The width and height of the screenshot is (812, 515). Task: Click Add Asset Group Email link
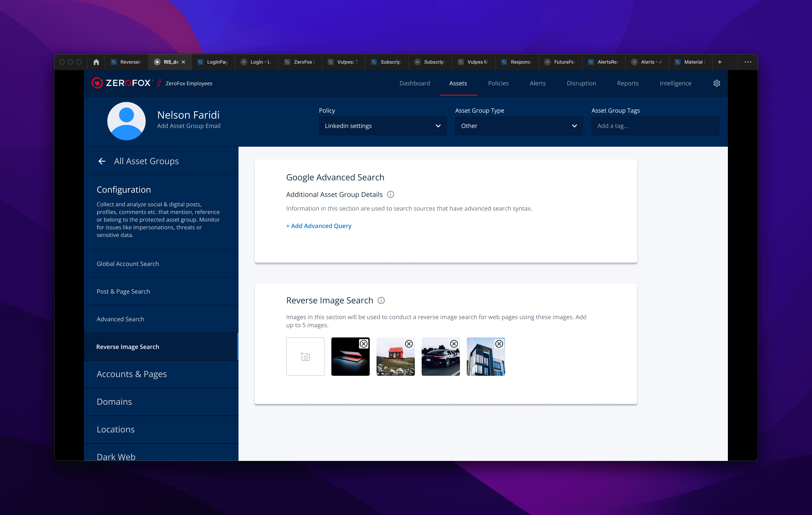pyautogui.click(x=188, y=126)
